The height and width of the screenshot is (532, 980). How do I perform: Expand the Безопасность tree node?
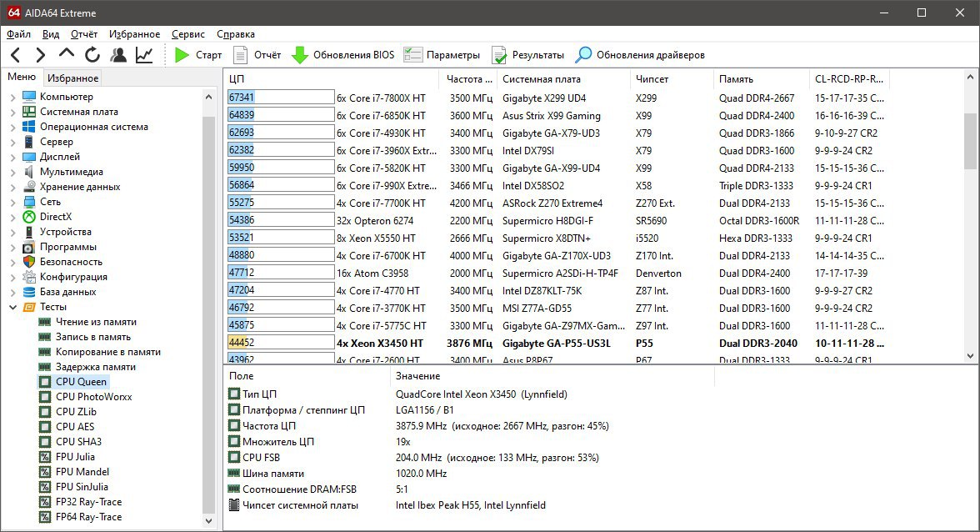point(13,262)
